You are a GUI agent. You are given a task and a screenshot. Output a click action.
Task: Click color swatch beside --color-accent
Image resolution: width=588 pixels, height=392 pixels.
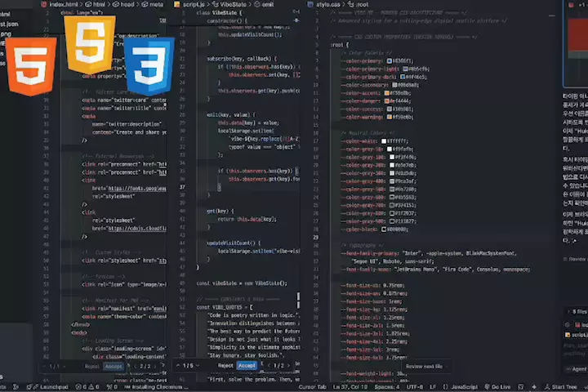pyautogui.click(x=386, y=93)
